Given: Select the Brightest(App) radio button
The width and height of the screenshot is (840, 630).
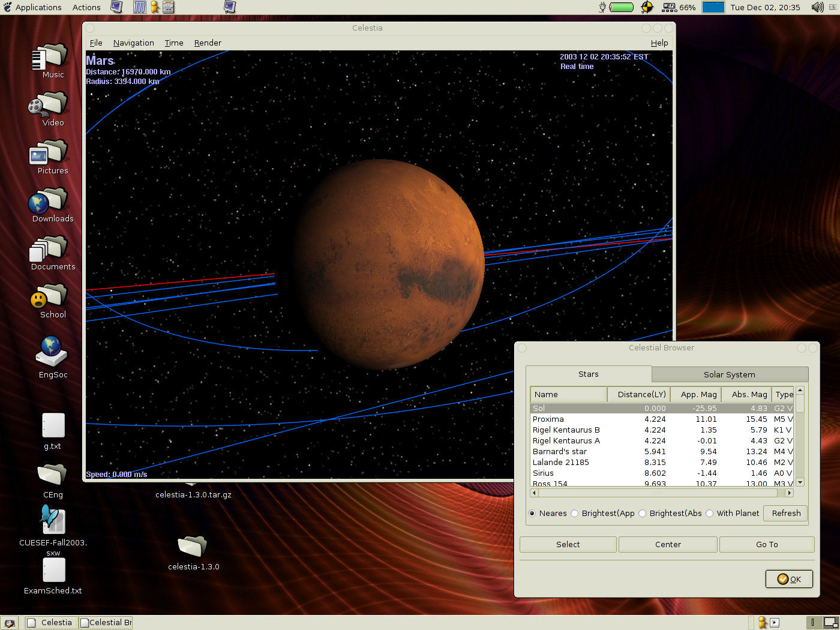Looking at the screenshot, I should (575, 514).
